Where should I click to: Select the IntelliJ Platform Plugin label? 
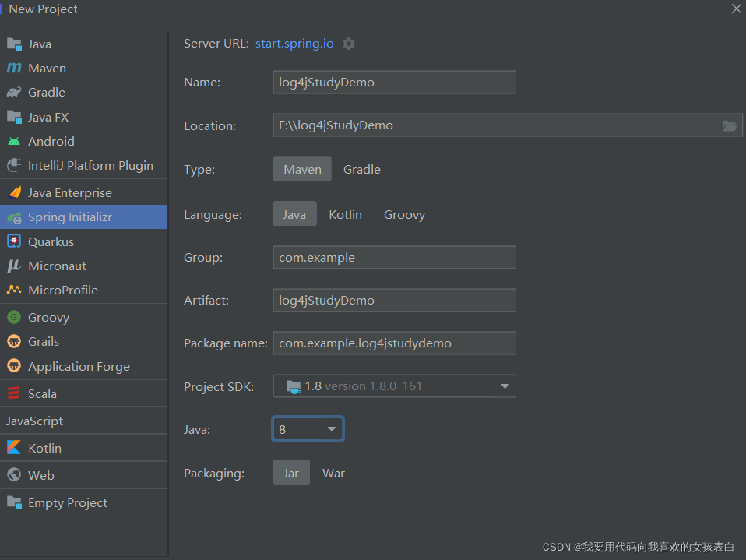[x=90, y=166]
